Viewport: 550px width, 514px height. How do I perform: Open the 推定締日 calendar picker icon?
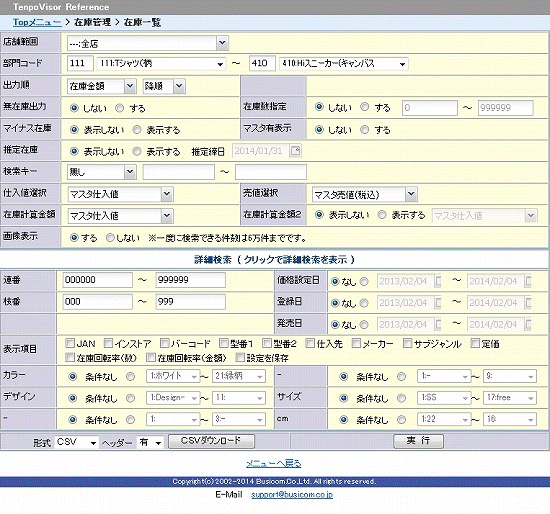click(295, 151)
